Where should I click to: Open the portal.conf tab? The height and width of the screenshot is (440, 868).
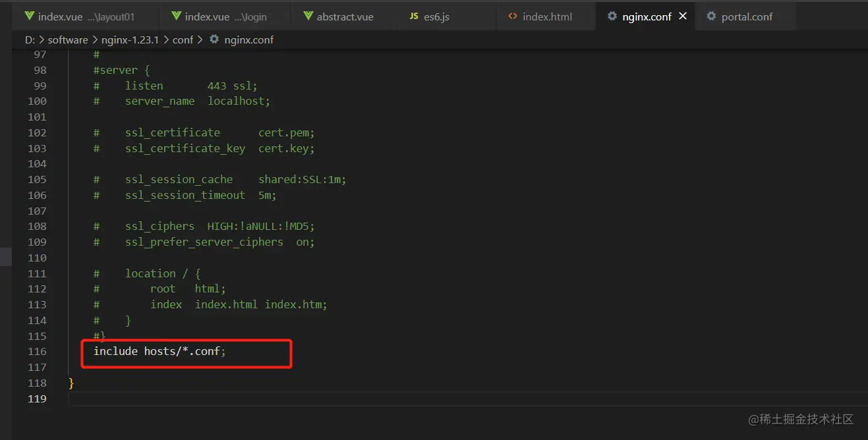[745, 16]
